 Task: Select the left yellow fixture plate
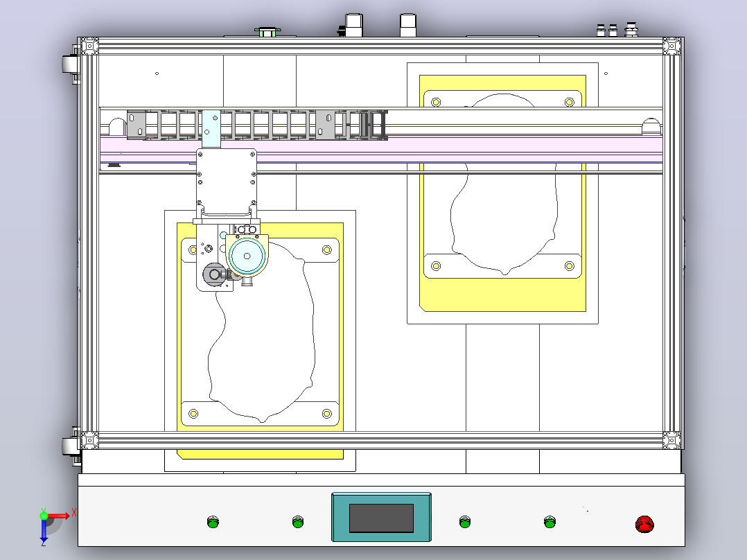(260, 341)
